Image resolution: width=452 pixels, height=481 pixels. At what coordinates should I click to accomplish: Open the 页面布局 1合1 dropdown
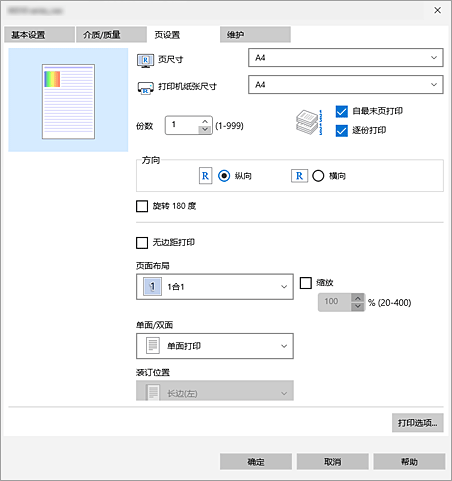[x=215, y=287]
